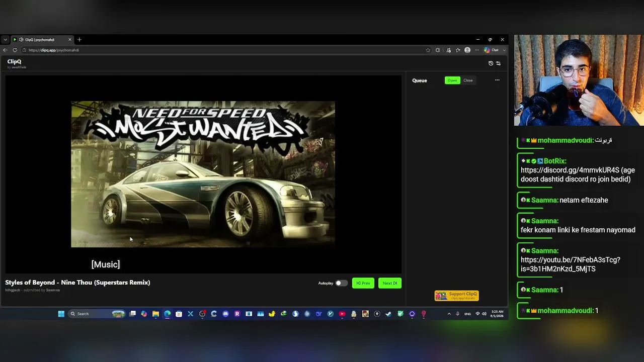Click the Need for Speed video player
The width and height of the screenshot is (644, 362).
pyautogui.click(x=203, y=174)
